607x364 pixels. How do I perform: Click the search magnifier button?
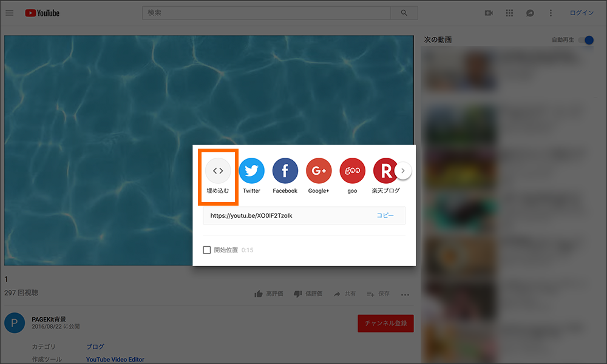pyautogui.click(x=404, y=13)
